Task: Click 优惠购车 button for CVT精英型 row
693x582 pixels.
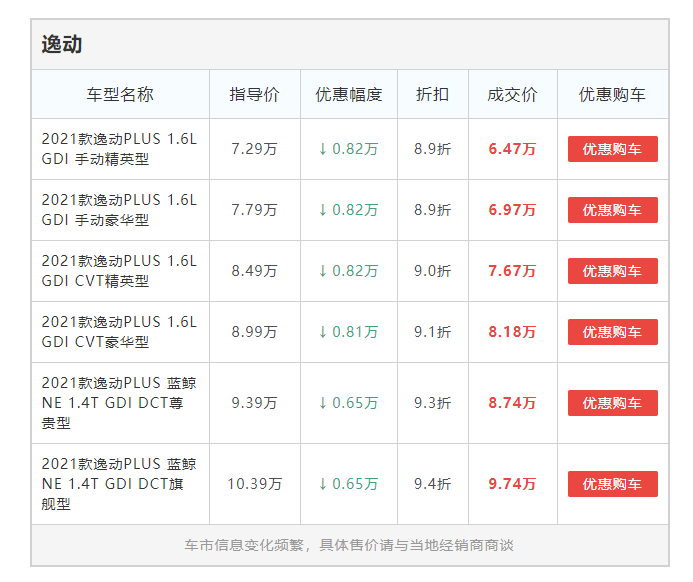Action: click(613, 271)
